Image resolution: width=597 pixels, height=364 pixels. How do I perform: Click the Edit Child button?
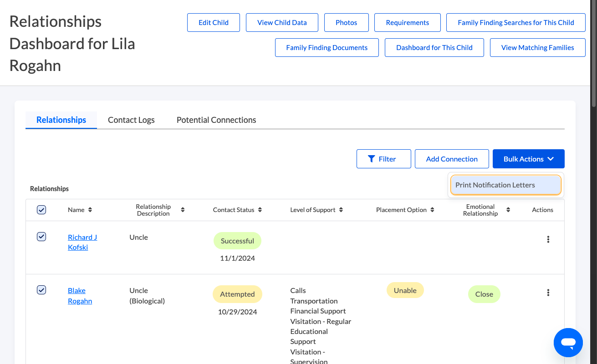(214, 22)
